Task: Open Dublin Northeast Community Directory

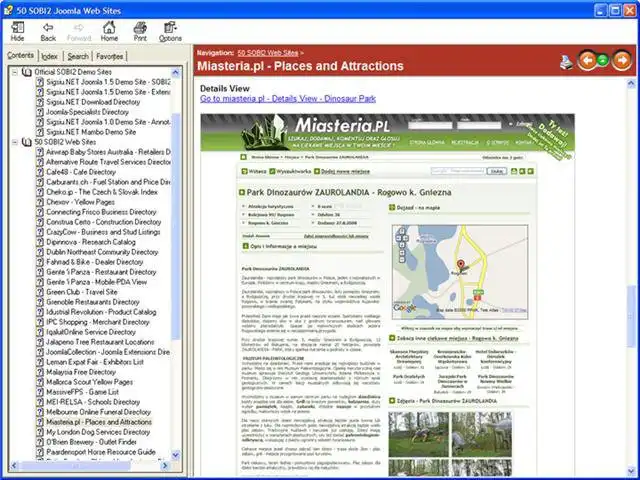Action: [x=102, y=252]
